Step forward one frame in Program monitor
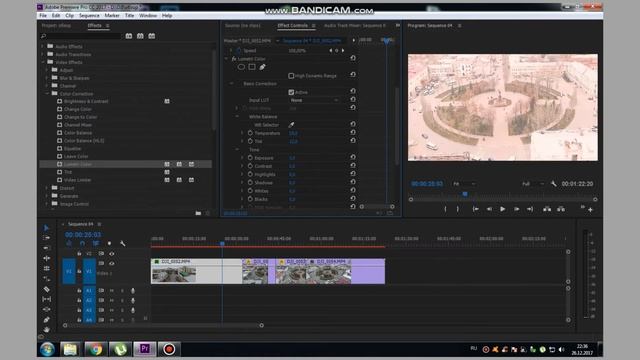Image resolution: width=640 pixels, height=360 pixels. pyautogui.click(x=516, y=209)
